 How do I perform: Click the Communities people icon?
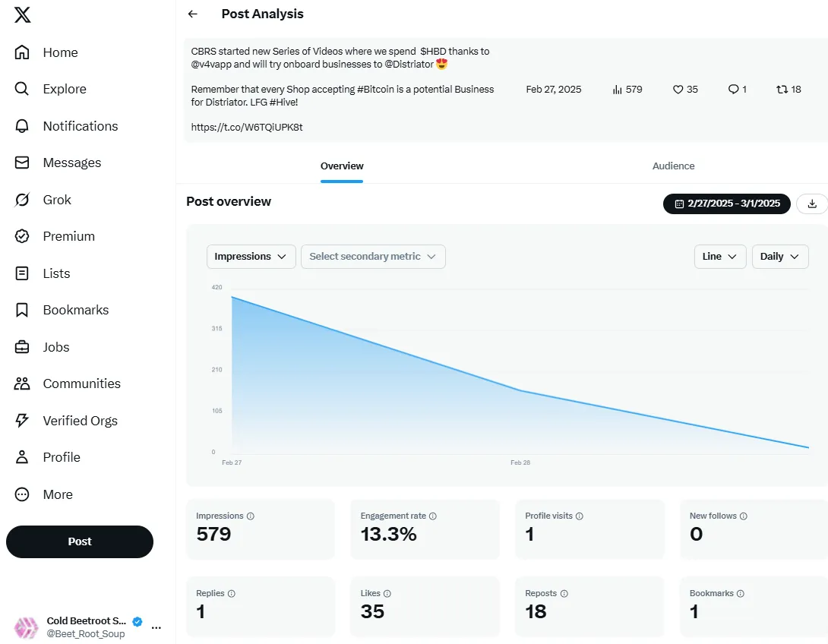pos(22,384)
